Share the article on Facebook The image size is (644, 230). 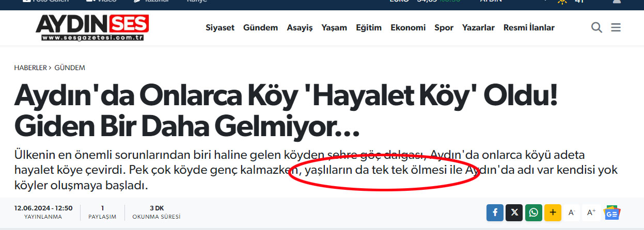495,212
